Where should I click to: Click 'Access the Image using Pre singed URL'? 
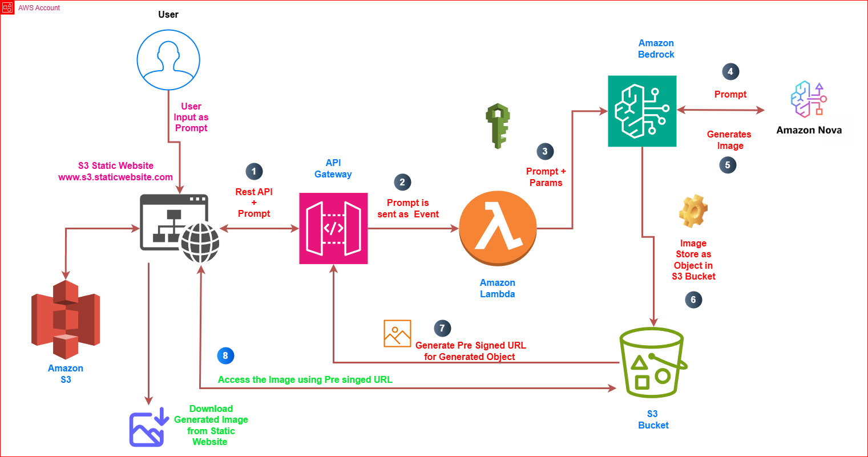pos(305,379)
